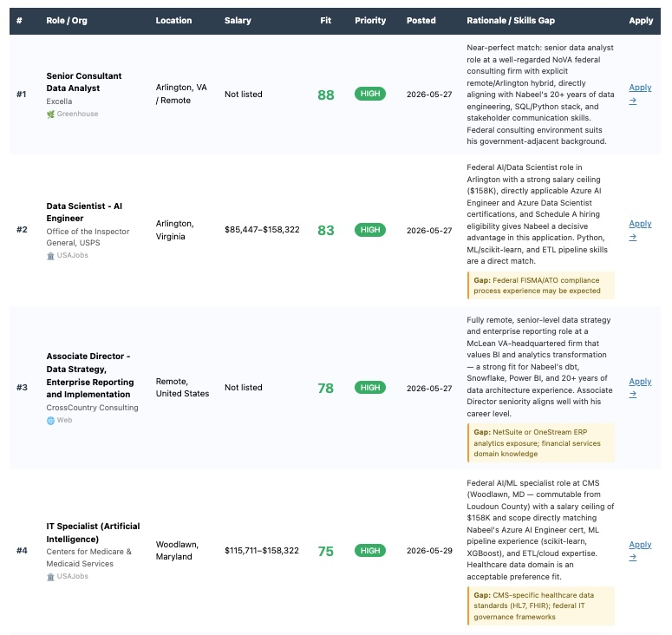
Task: Click the rationale starting 'Federal AI/ML specialist role'
Action: (x=540, y=529)
